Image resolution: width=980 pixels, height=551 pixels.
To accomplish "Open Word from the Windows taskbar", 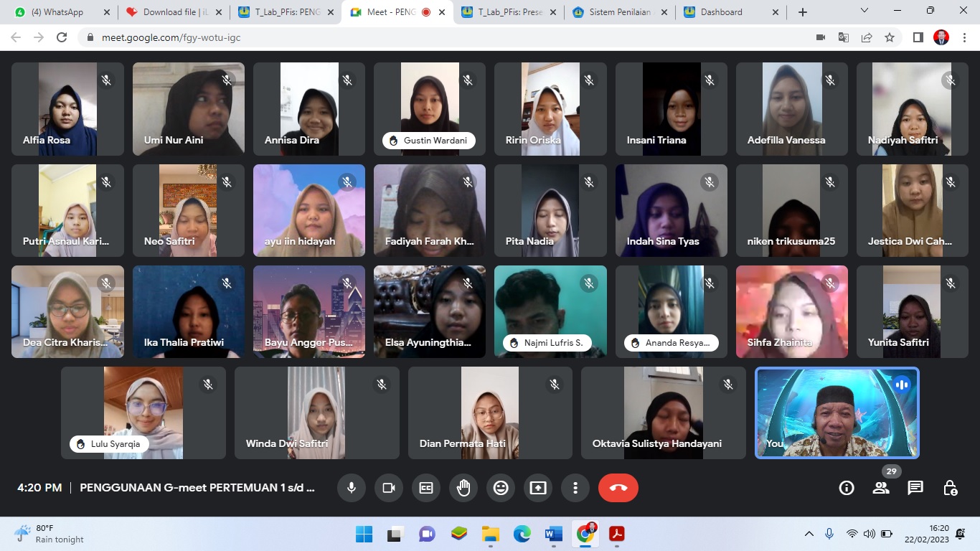I will 553,534.
